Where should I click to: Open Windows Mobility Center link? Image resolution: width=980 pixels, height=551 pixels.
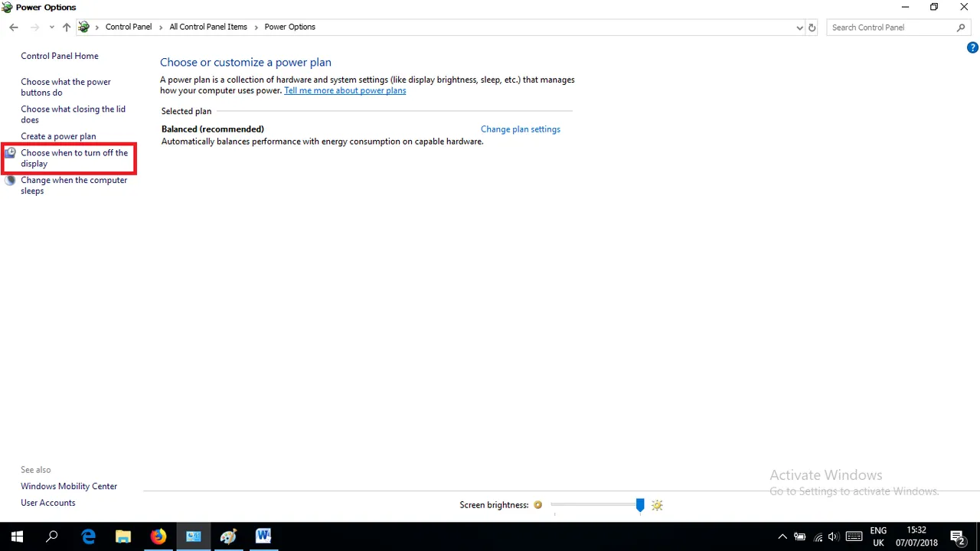(x=69, y=486)
